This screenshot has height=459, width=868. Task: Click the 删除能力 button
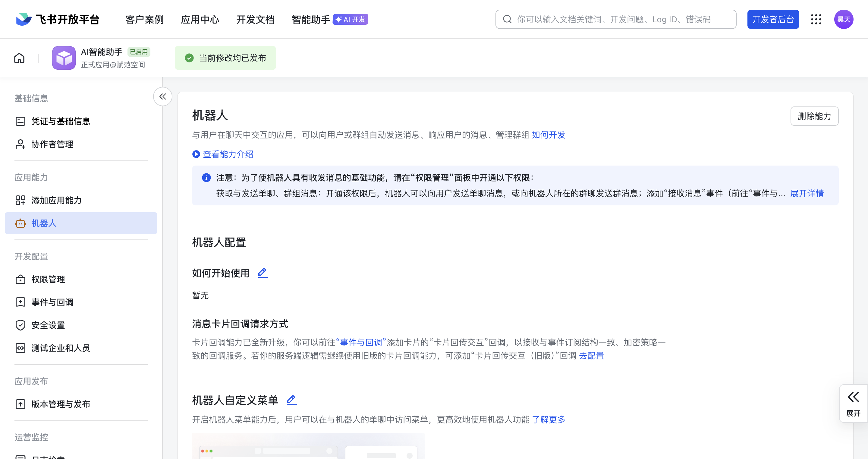[814, 116]
